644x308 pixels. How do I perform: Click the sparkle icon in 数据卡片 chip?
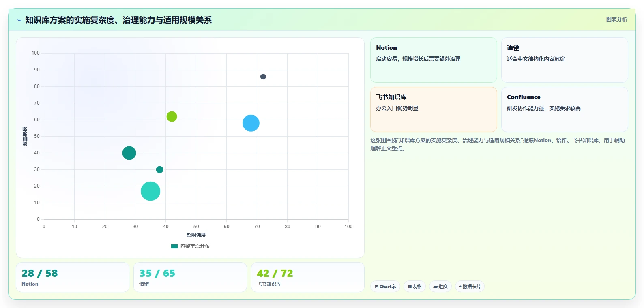coord(460,287)
